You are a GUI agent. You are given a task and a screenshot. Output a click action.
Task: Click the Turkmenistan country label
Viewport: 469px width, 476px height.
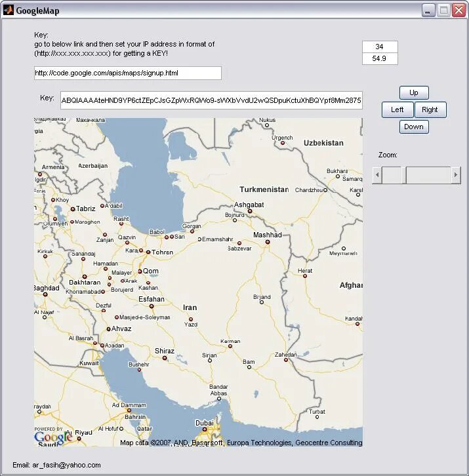pos(264,189)
